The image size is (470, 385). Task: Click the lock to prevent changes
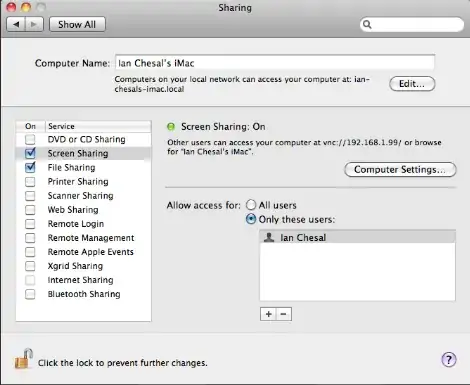point(24,359)
